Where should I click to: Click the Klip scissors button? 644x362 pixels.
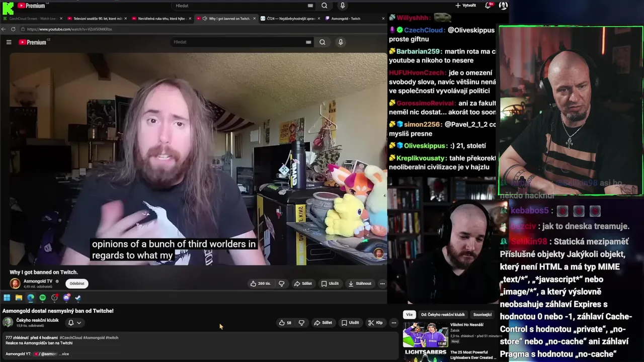coord(375,323)
